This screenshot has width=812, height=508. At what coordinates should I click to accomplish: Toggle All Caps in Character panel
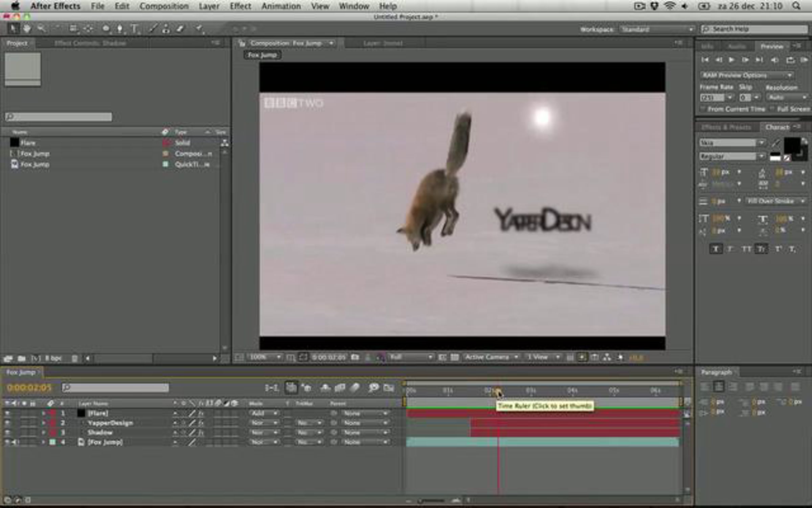coord(746,249)
